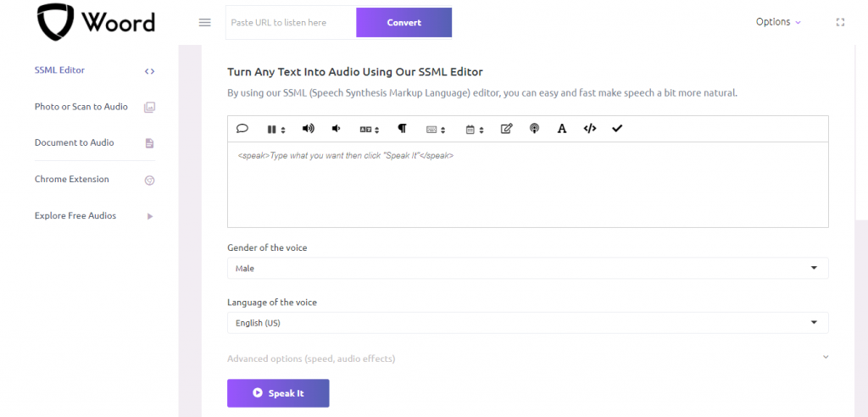
Task: Click the document icon beside Document to Audio
Action: (x=149, y=143)
